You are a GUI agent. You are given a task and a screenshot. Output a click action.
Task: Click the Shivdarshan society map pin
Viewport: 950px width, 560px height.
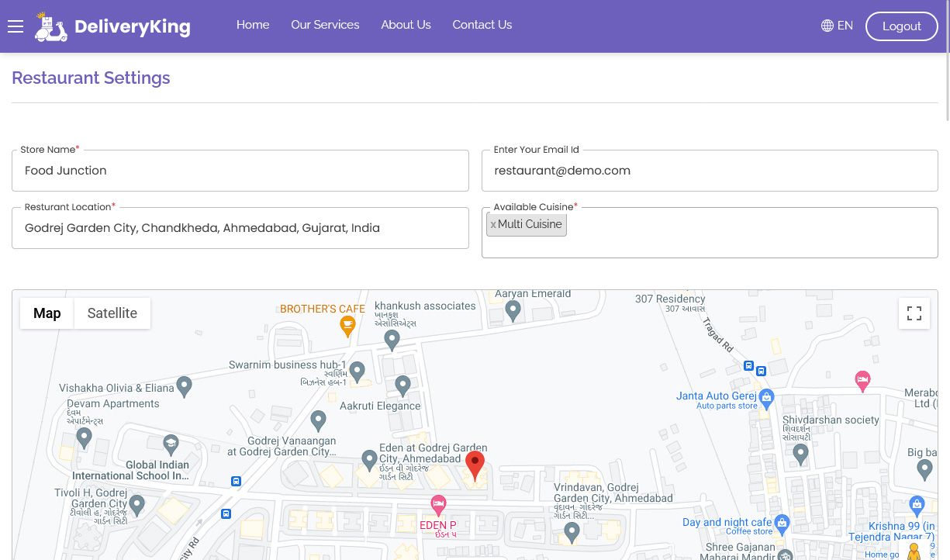[801, 454]
